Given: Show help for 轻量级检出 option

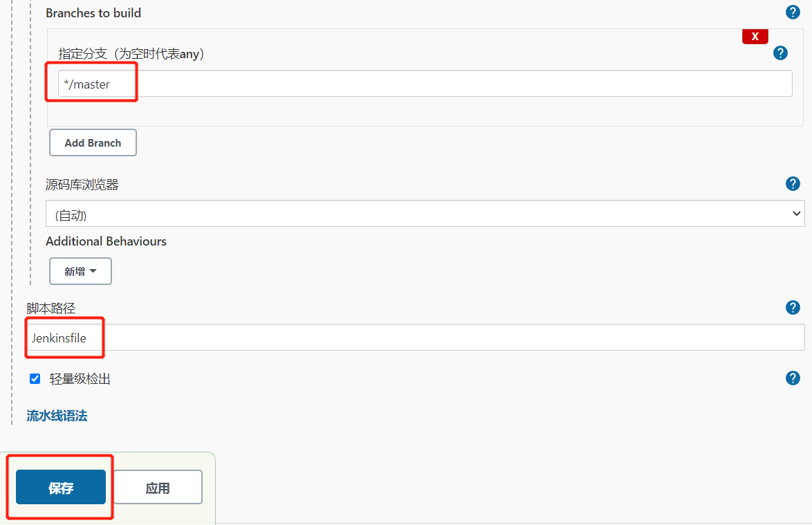Looking at the screenshot, I should (x=793, y=378).
